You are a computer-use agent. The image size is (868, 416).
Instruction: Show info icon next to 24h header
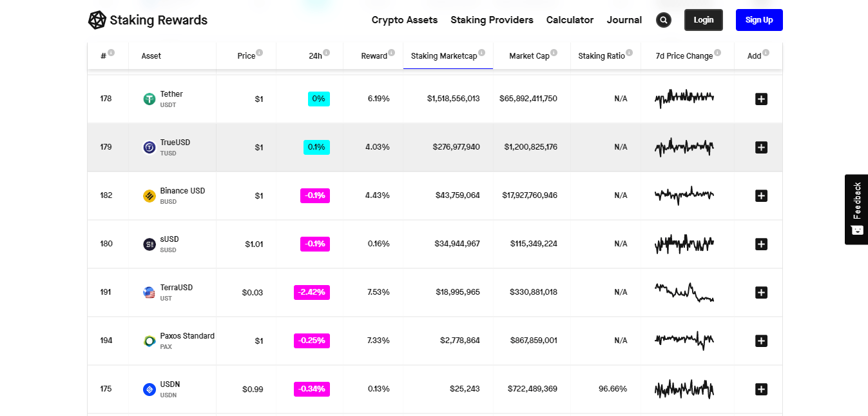(x=326, y=53)
